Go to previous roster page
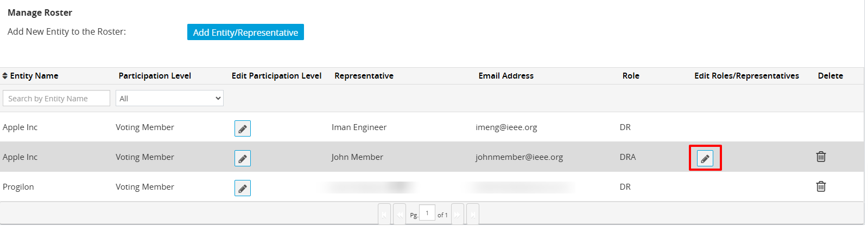This screenshot has height=226, width=868. pos(400,214)
